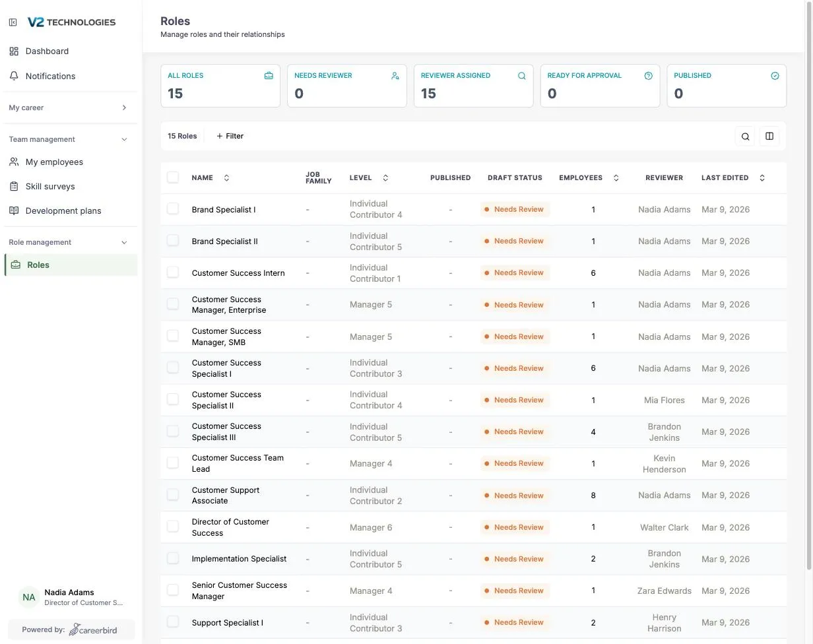
Task: Open Dashboard from sidebar
Action: point(47,51)
